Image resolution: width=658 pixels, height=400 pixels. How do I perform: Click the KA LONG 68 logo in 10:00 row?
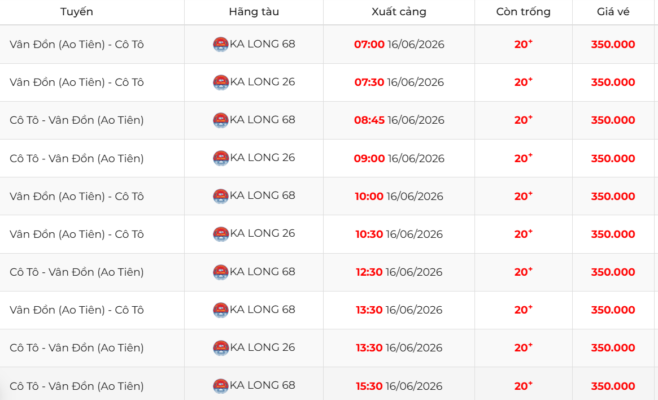(x=221, y=196)
